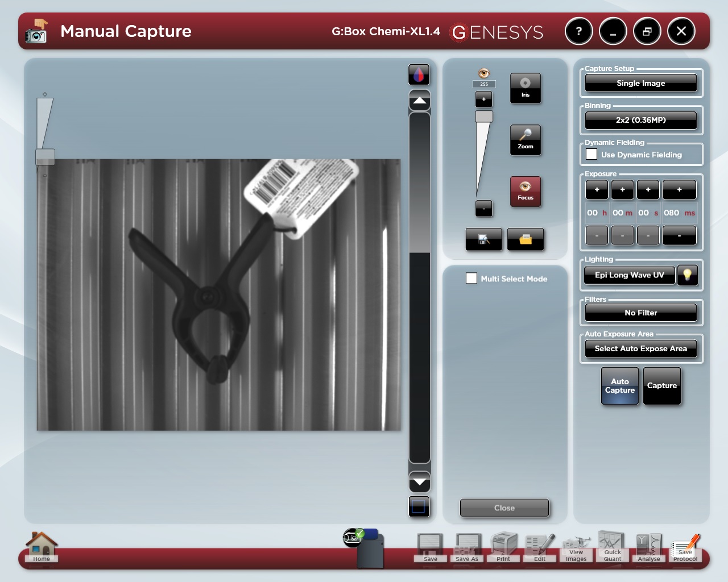The height and width of the screenshot is (582, 728).
Task: Click the yellow open folder icon
Action: coord(526,239)
